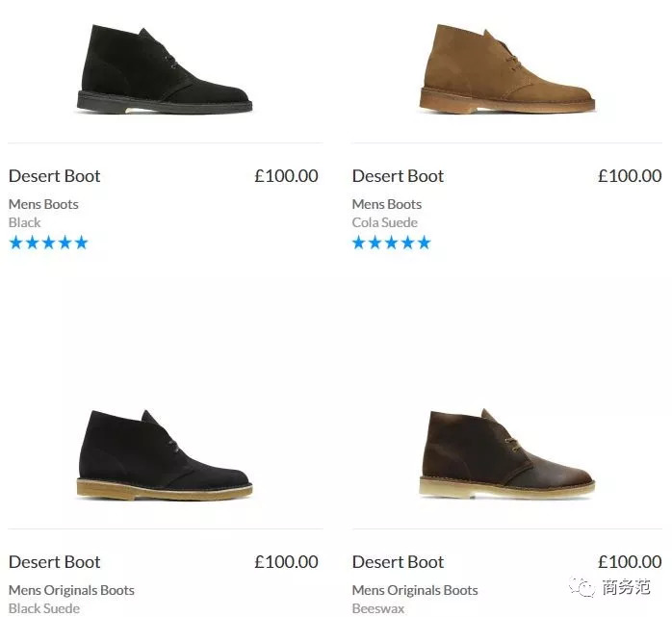
Task: Select Mens Originals Boots category above Beeswax
Action: (x=415, y=590)
